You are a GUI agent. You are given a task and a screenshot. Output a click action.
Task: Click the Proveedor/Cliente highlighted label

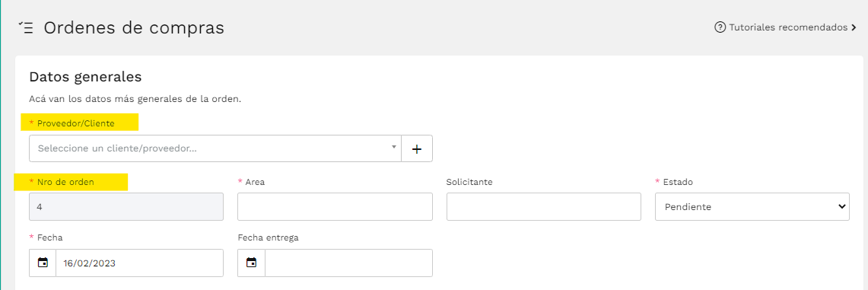coord(76,123)
